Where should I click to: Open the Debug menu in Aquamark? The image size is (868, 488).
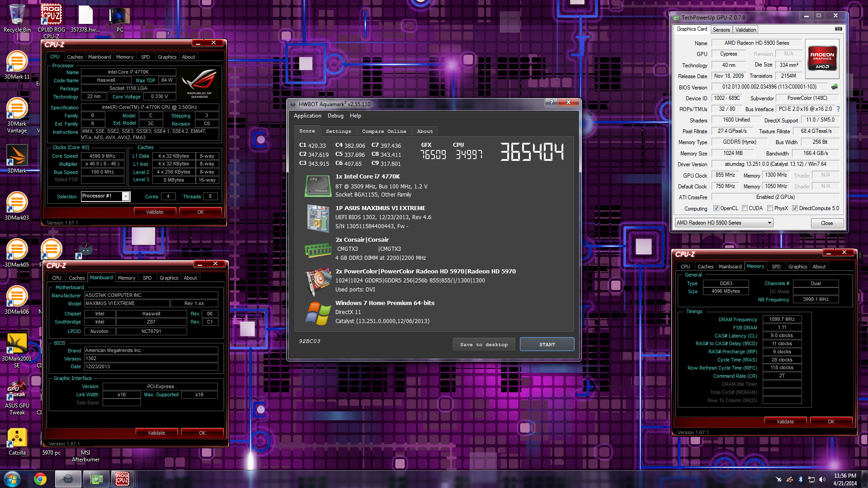click(335, 116)
